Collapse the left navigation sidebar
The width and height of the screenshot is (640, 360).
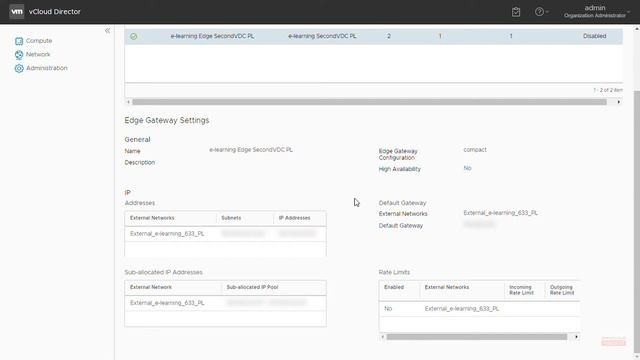[107, 31]
